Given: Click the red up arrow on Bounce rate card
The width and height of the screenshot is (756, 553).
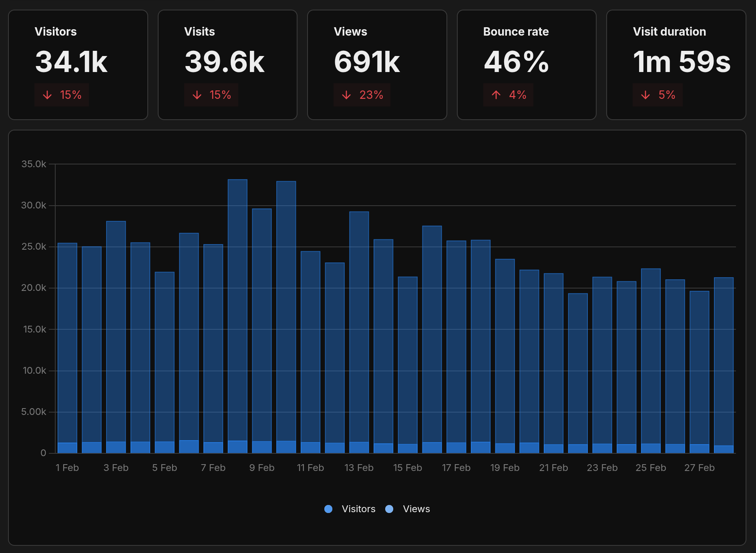Looking at the screenshot, I should [x=496, y=95].
